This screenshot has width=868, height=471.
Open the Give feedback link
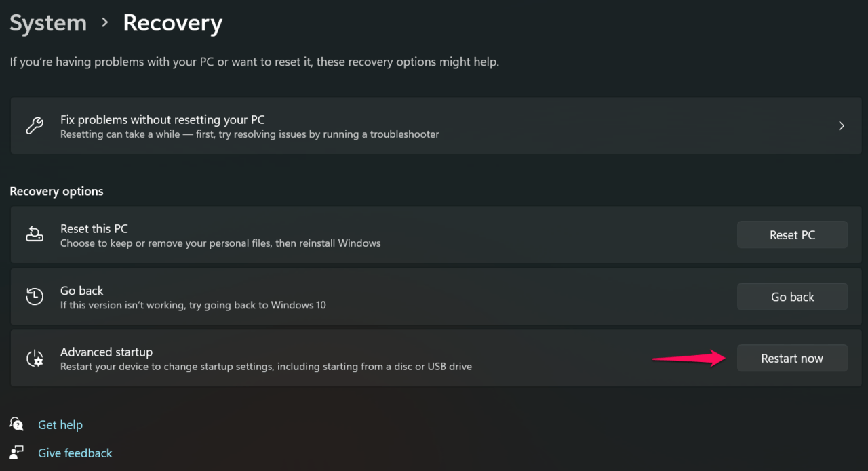tap(75, 453)
